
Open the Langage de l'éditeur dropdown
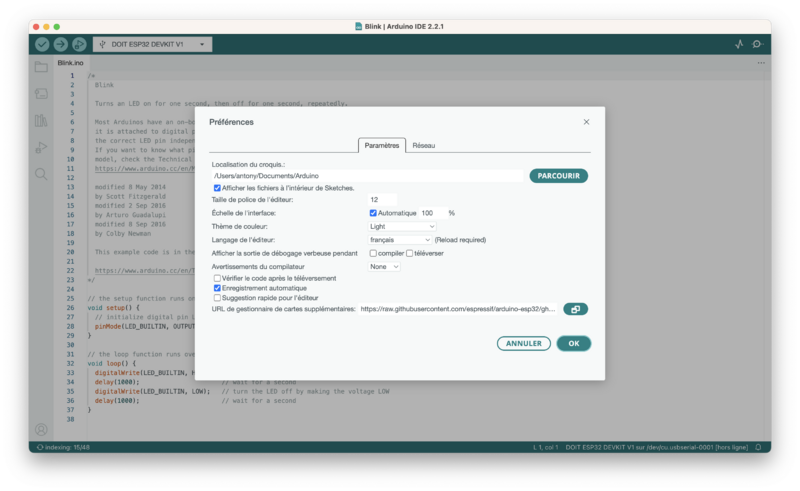click(400, 240)
